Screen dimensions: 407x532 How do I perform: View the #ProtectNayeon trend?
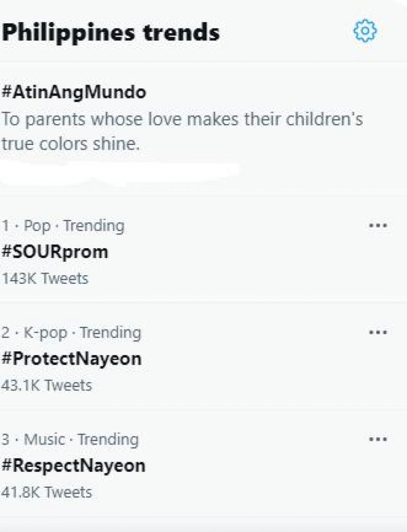[71, 359]
